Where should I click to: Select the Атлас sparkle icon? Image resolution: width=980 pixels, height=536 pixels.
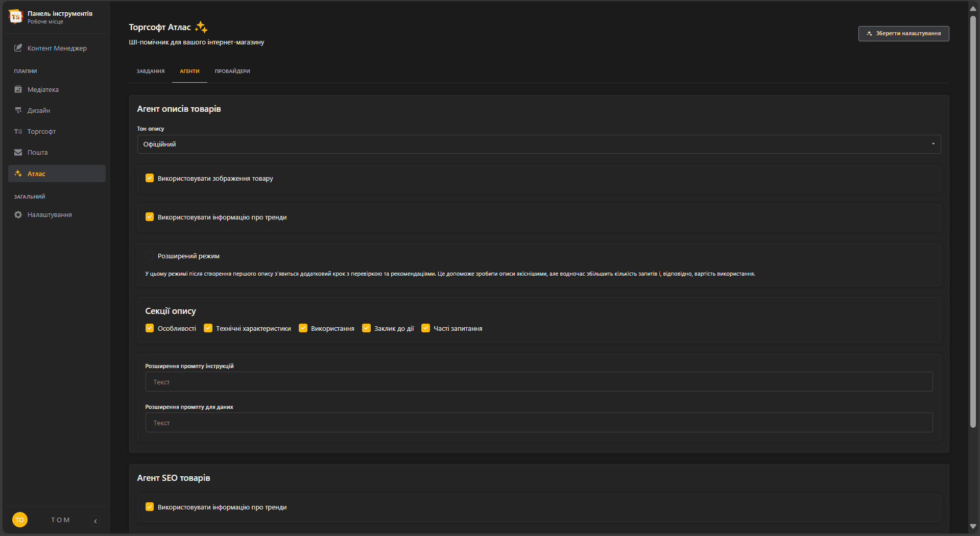pyautogui.click(x=18, y=174)
